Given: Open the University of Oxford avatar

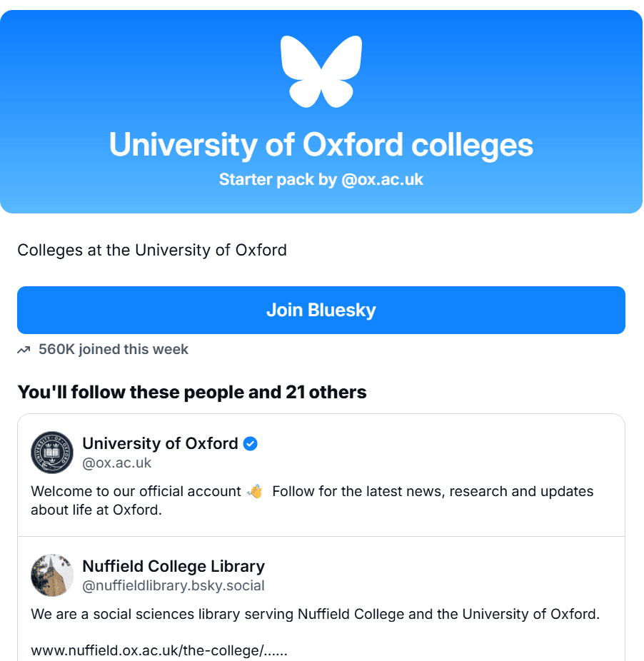Looking at the screenshot, I should 52,453.
